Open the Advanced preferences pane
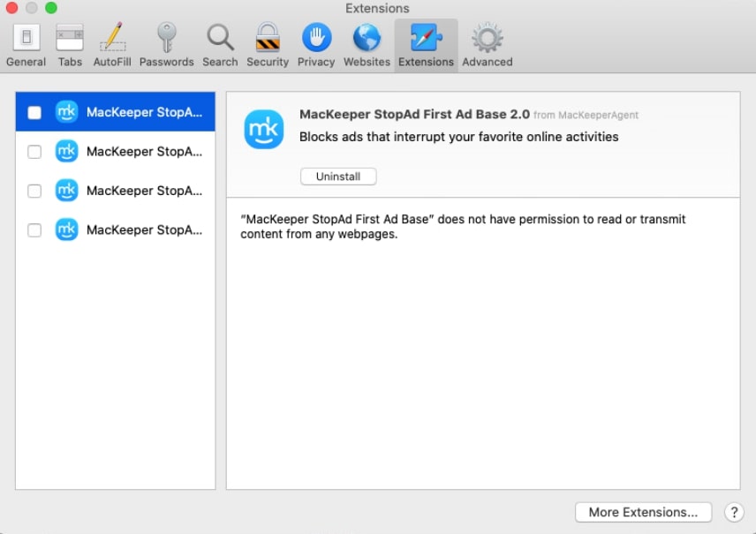The height and width of the screenshot is (534, 756). [x=488, y=46]
